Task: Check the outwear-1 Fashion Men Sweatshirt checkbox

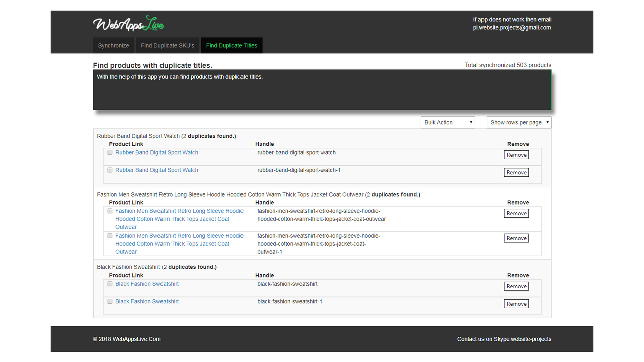Action: (x=110, y=235)
